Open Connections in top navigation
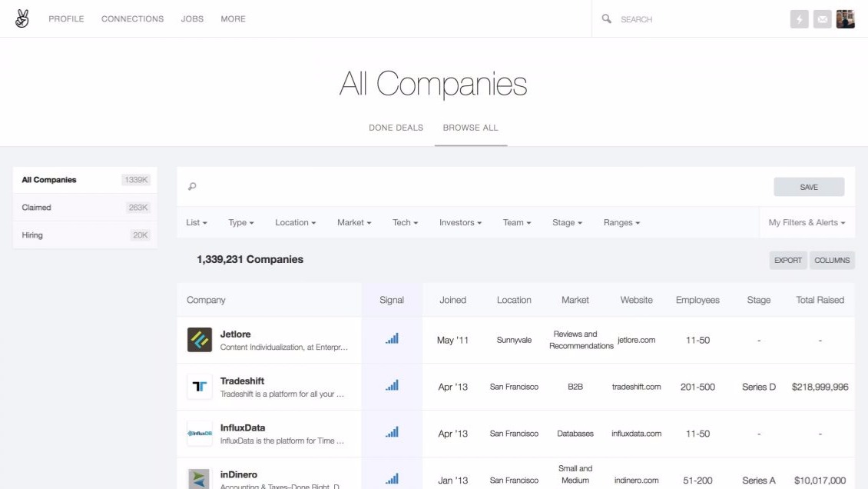The height and width of the screenshot is (489, 868). coord(132,18)
